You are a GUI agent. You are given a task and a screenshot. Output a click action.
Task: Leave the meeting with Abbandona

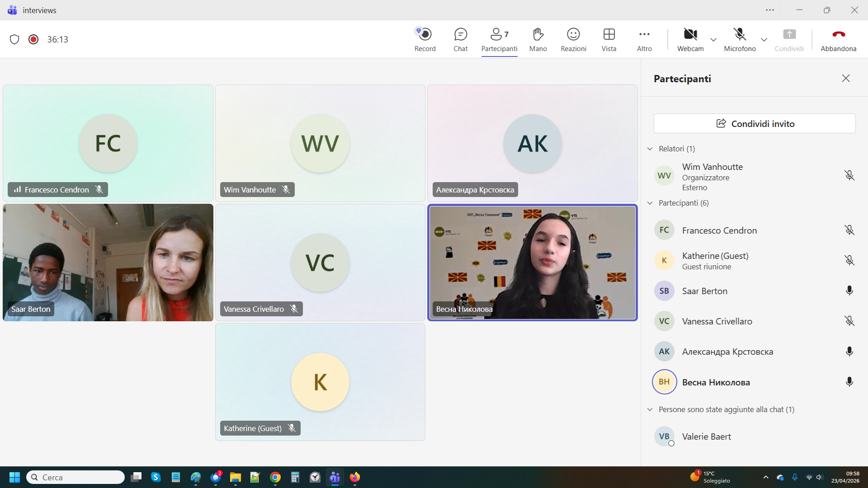[x=839, y=39]
